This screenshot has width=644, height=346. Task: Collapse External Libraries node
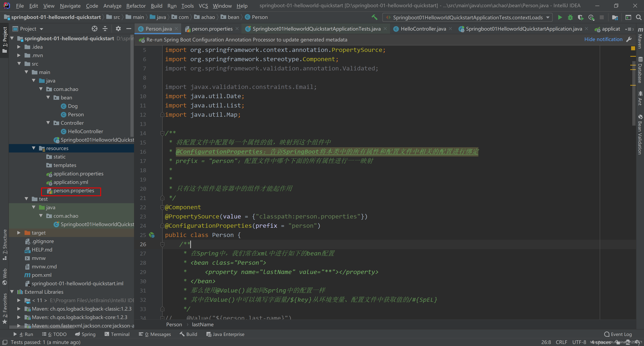(x=12, y=292)
